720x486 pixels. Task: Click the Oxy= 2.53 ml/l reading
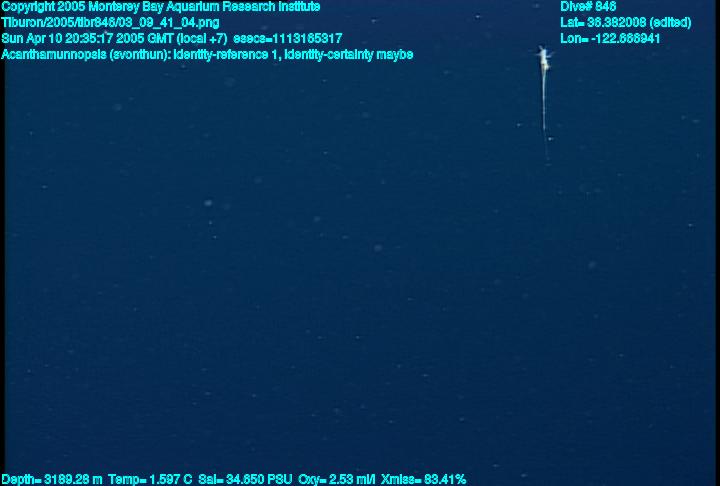[x=336, y=480]
